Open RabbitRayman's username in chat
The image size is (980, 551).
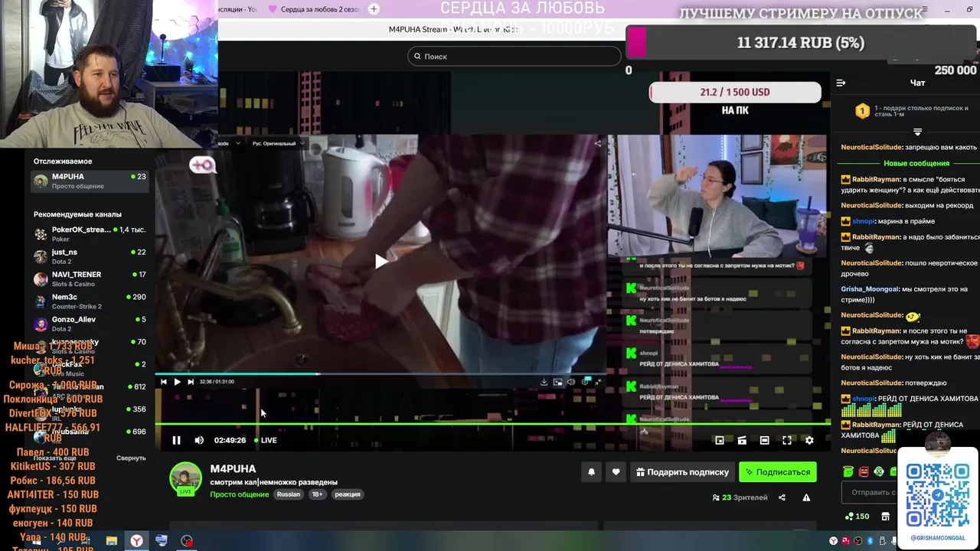[876, 179]
